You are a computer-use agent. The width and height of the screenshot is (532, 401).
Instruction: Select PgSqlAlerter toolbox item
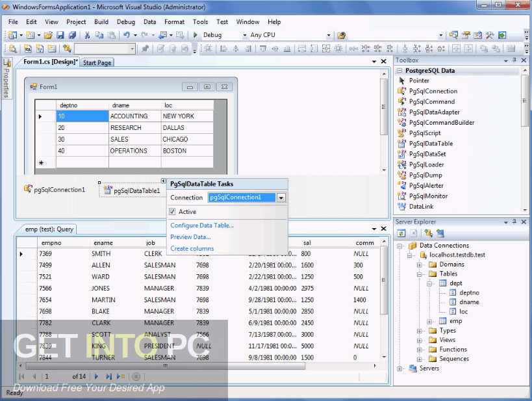click(426, 186)
